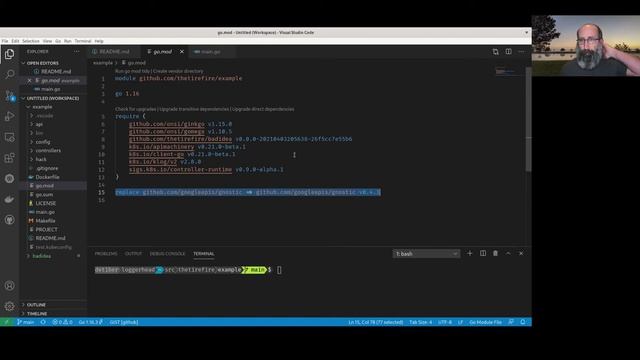The height and width of the screenshot is (360, 640).
Task: Expand the config folder
Action: pos(43,142)
